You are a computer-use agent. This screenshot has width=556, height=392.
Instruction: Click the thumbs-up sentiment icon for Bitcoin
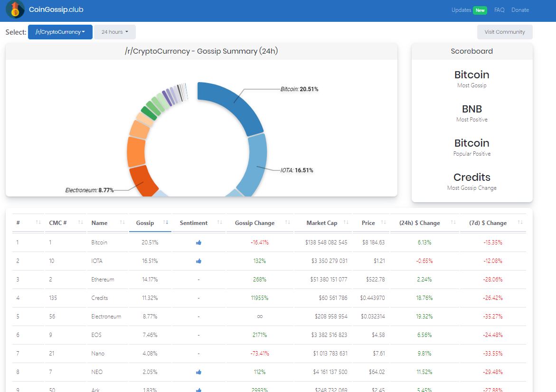(198, 243)
